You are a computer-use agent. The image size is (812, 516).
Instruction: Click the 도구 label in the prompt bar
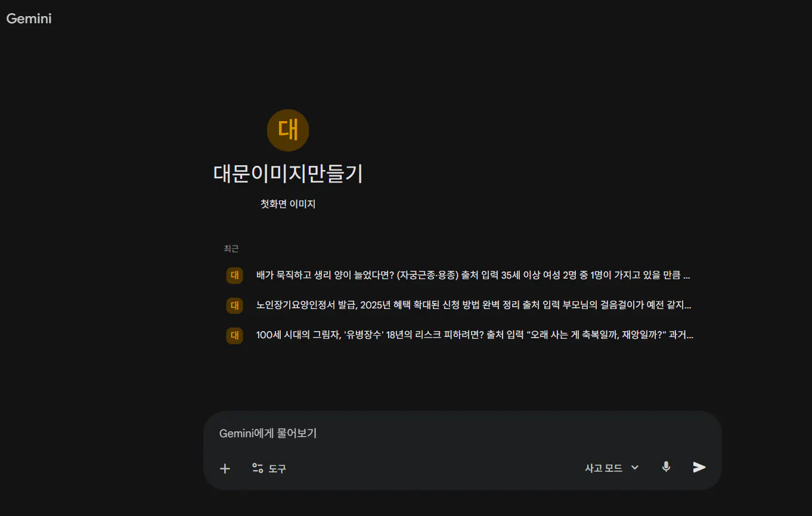coord(278,468)
